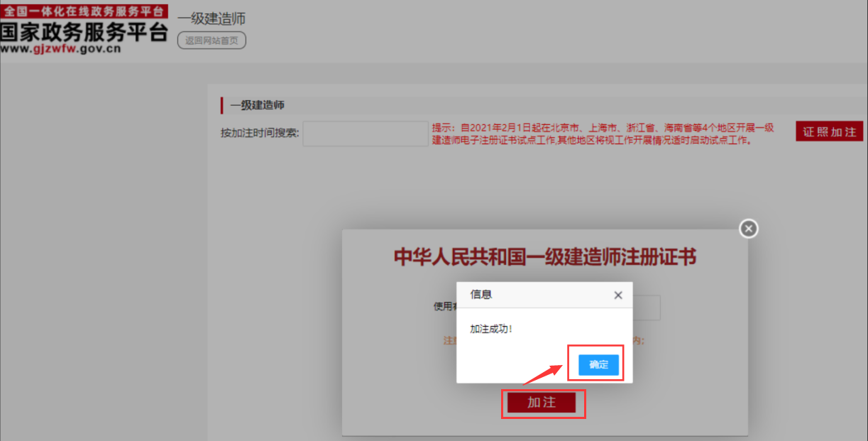Click the 证照加注 button

point(829,132)
